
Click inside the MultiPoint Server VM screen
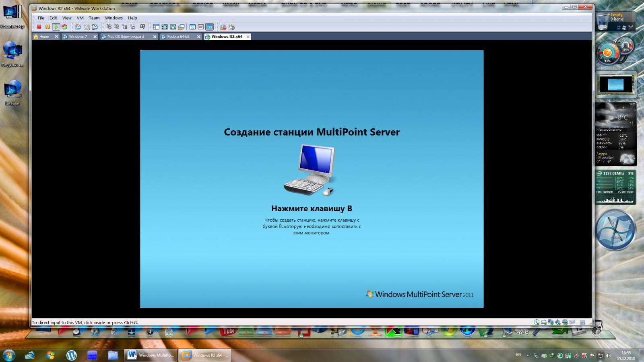(312, 179)
